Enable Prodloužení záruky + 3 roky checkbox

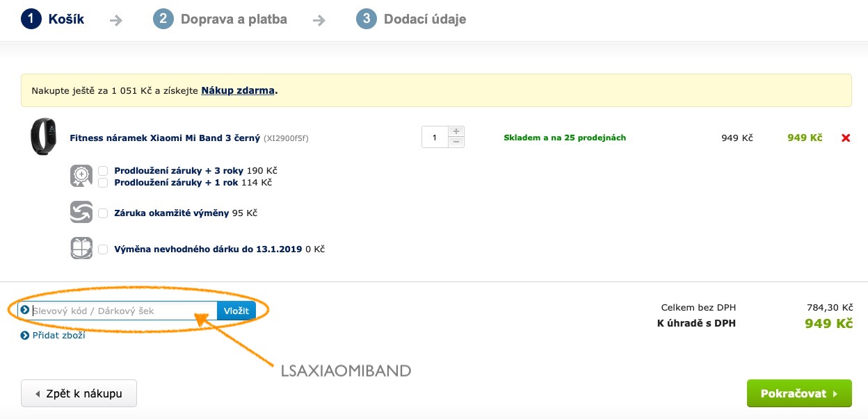[x=103, y=170]
